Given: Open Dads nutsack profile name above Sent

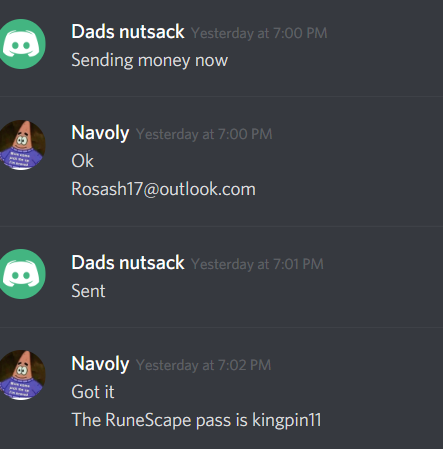Looking at the screenshot, I should coord(128,263).
